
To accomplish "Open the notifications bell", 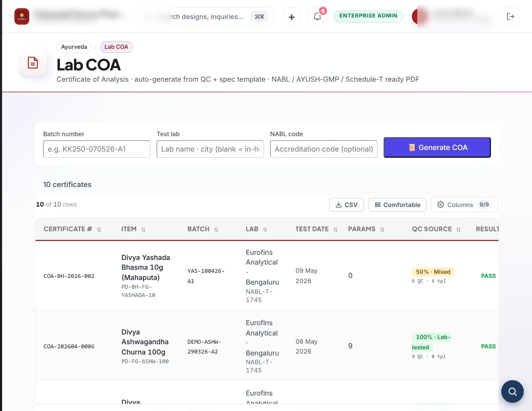I will (317, 17).
